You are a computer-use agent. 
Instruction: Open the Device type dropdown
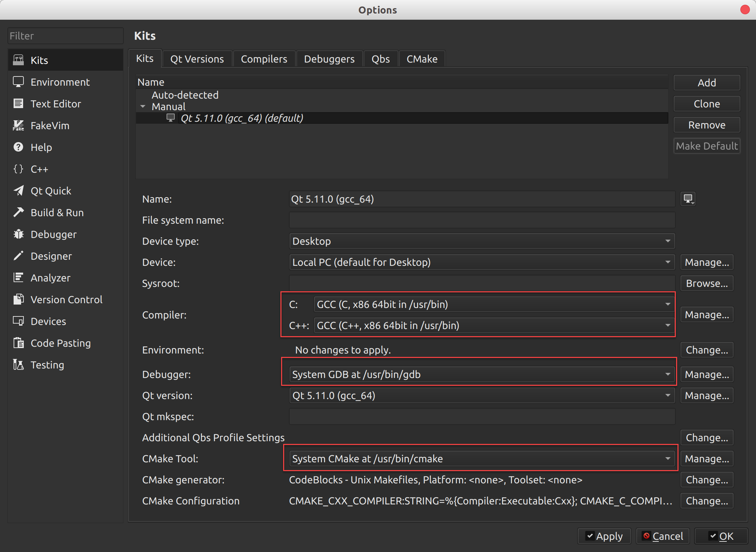click(x=482, y=241)
